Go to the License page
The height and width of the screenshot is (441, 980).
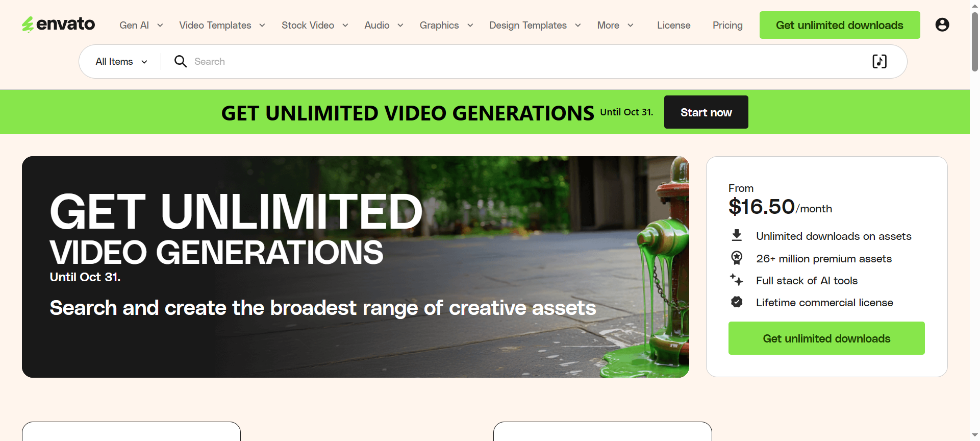pos(673,25)
